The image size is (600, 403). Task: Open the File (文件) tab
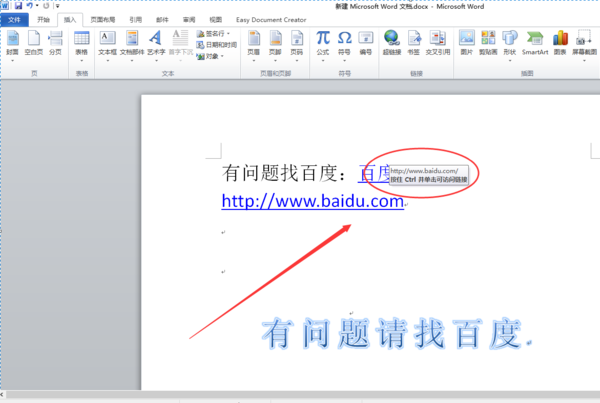click(14, 20)
